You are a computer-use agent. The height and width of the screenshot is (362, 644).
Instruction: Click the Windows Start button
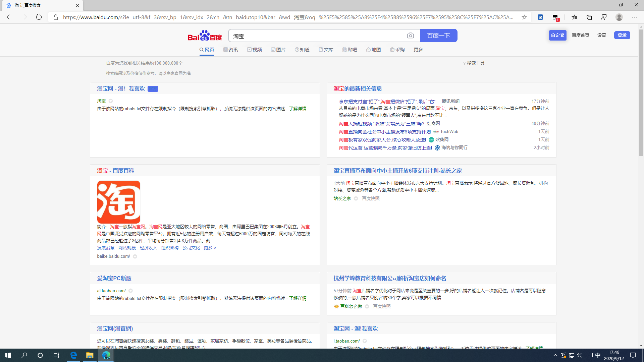click(x=7, y=355)
